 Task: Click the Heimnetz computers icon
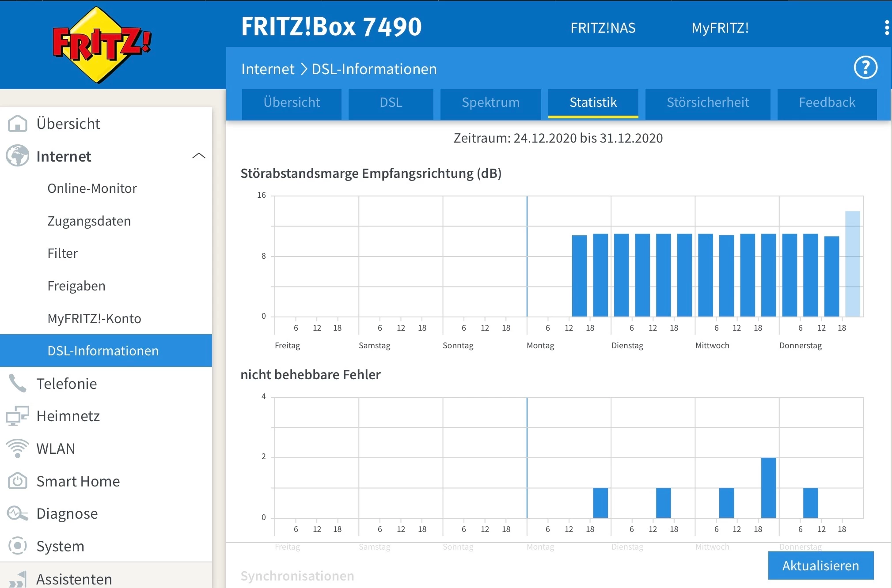[18, 416]
